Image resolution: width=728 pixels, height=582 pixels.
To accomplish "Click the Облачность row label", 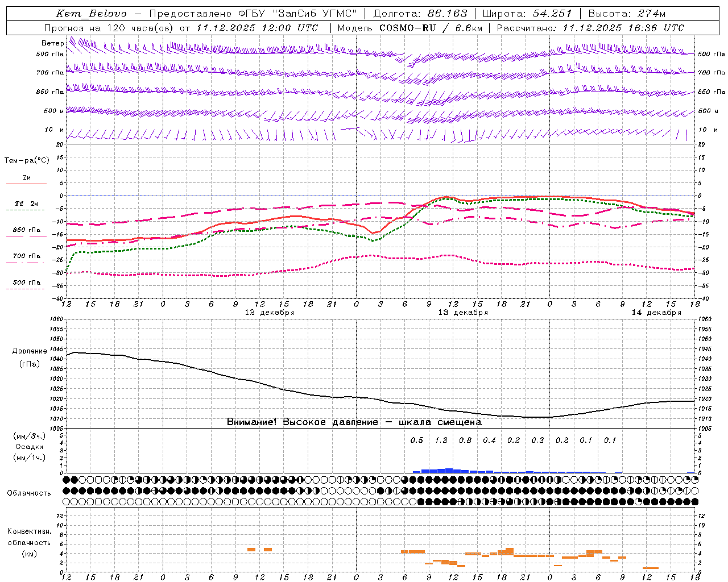I will pos(29,493).
